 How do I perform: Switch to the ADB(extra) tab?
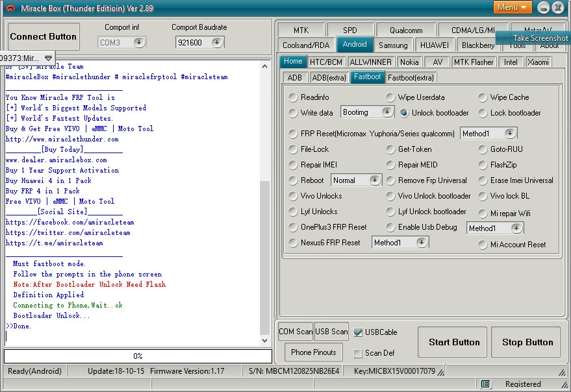(329, 77)
